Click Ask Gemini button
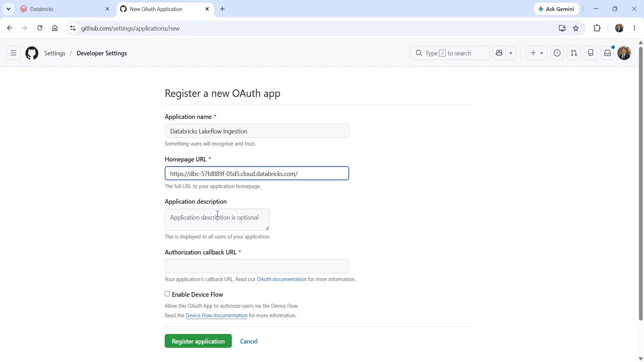 (x=556, y=9)
